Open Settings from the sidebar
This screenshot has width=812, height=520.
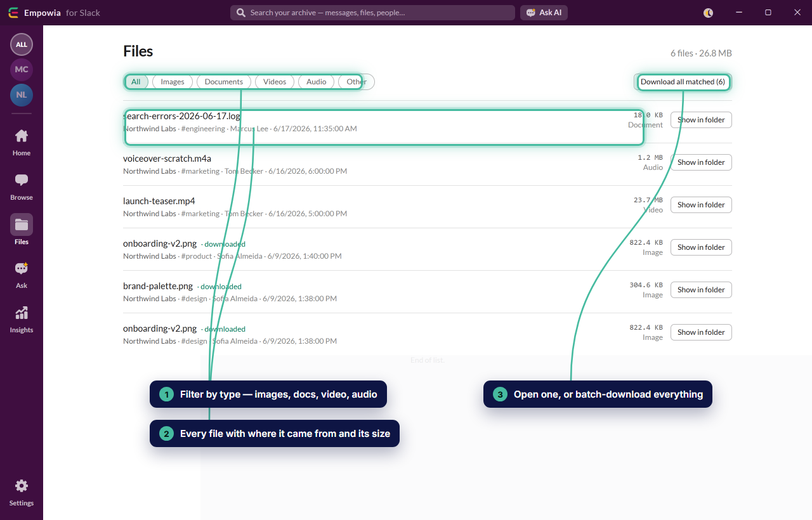click(22, 493)
